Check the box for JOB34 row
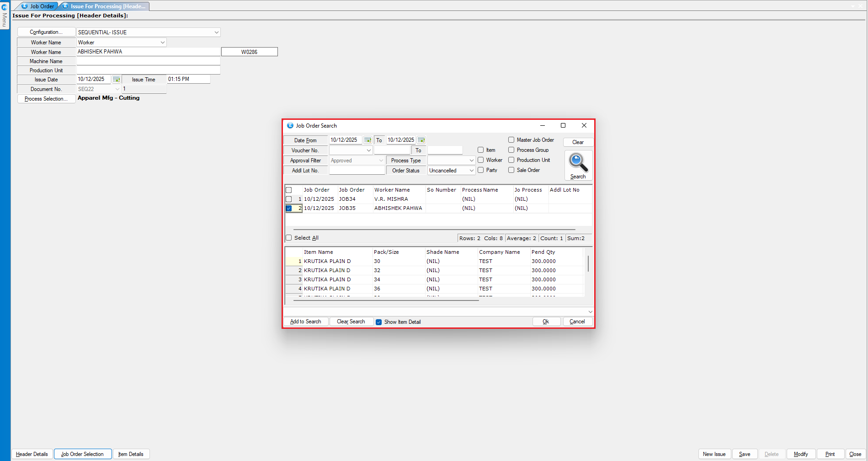The width and height of the screenshot is (868, 461). click(288, 199)
